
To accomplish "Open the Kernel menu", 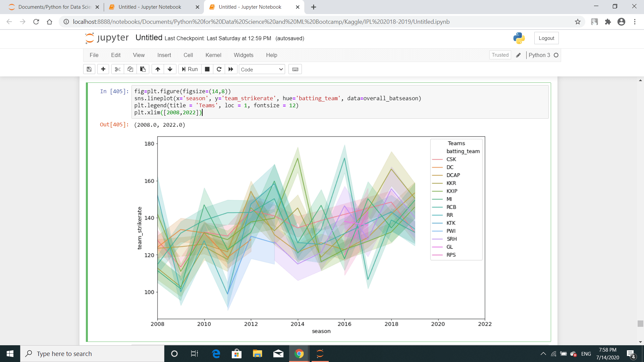I will 213,55.
